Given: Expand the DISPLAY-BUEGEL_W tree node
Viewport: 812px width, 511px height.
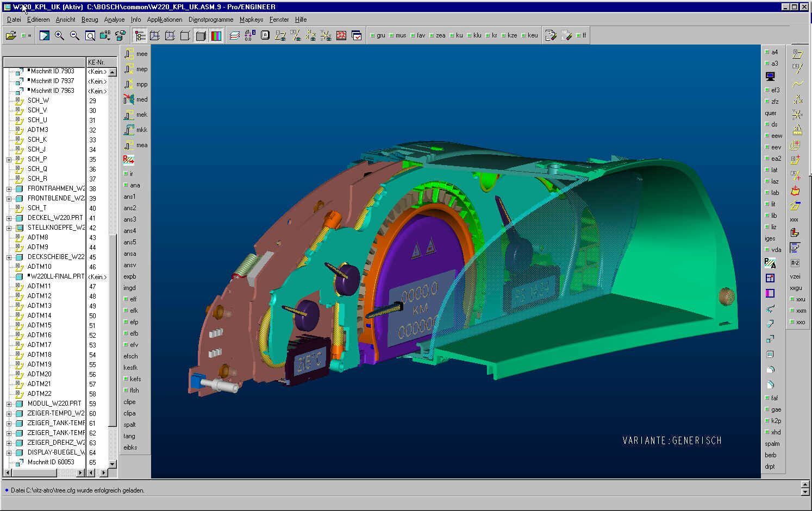Looking at the screenshot, I should (9, 453).
